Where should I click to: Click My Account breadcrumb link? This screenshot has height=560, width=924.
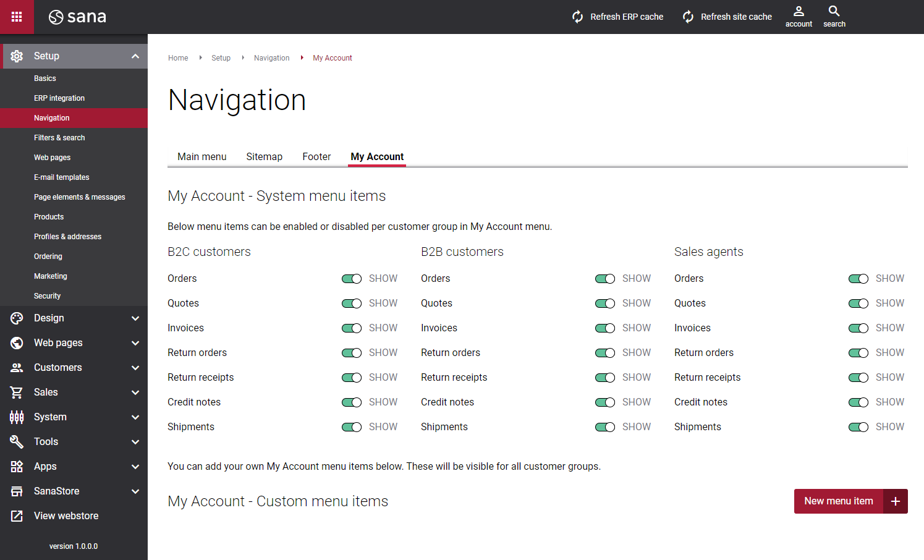[333, 58]
